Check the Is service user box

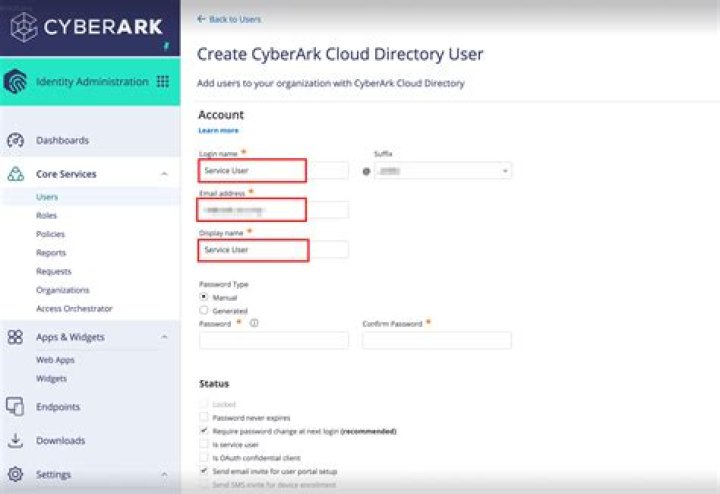[x=204, y=444]
